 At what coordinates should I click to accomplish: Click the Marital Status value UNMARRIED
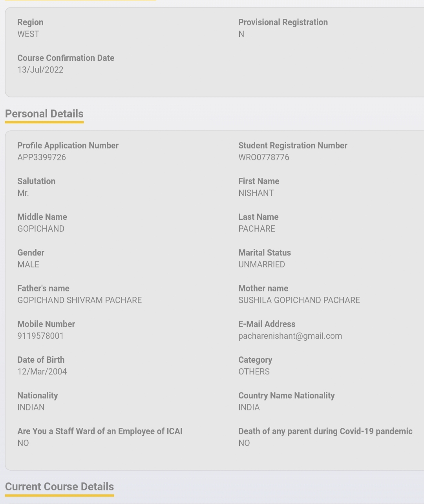[261, 265]
